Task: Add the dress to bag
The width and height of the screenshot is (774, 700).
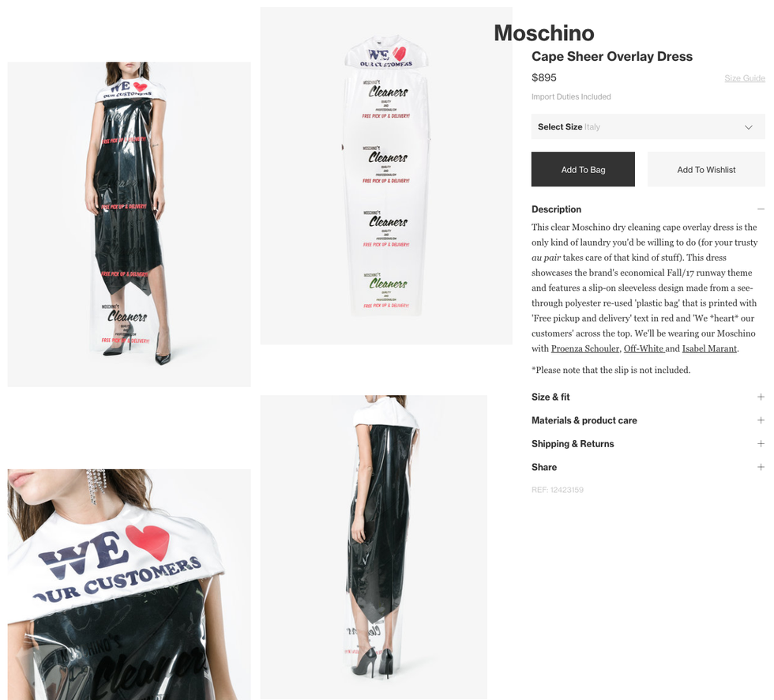Action: [x=583, y=169]
